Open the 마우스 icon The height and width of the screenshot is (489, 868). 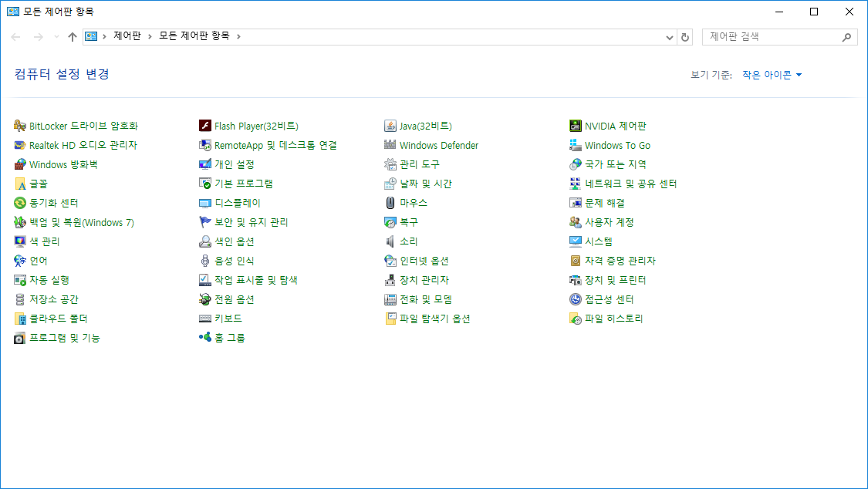pyautogui.click(x=390, y=203)
